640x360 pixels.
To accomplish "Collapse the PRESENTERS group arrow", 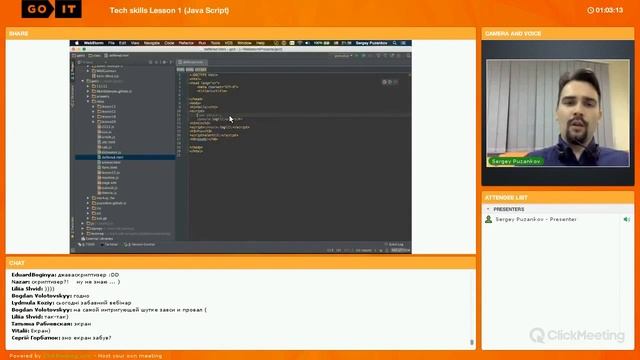I will (x=488, y=209).
